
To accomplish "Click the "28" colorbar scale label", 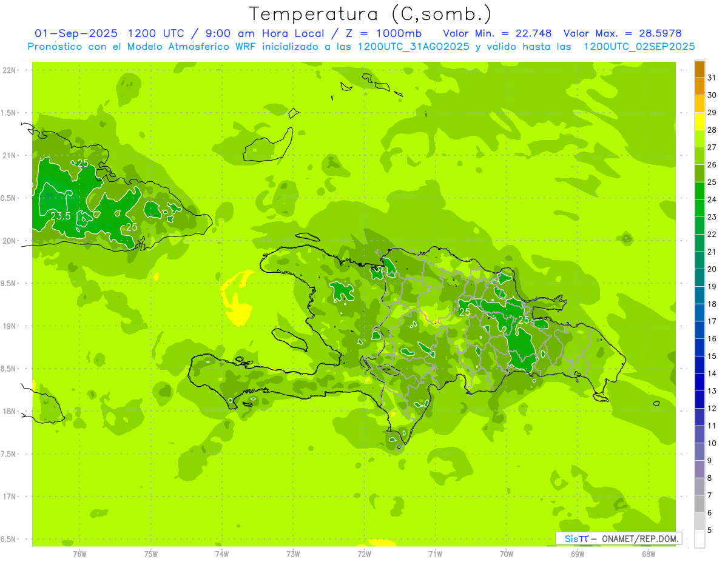I will [x=712, y=130].
